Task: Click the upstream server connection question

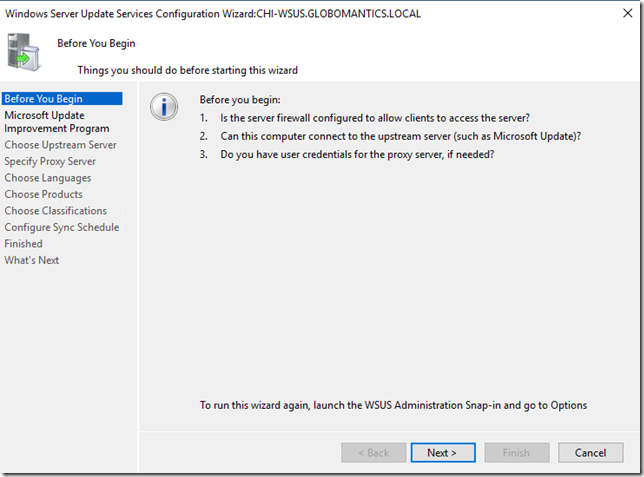Action: tap(400, 136)
